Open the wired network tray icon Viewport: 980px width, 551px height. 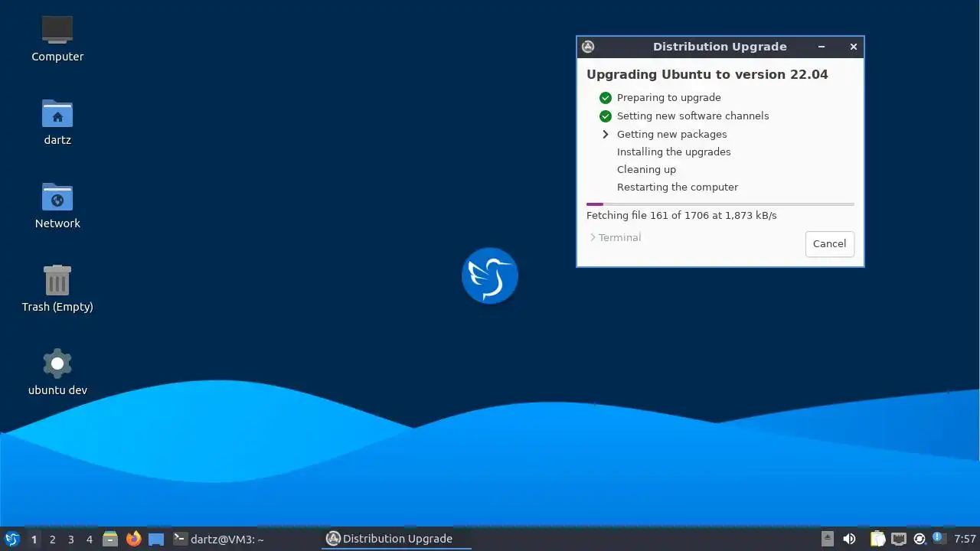tap(899, 539)
